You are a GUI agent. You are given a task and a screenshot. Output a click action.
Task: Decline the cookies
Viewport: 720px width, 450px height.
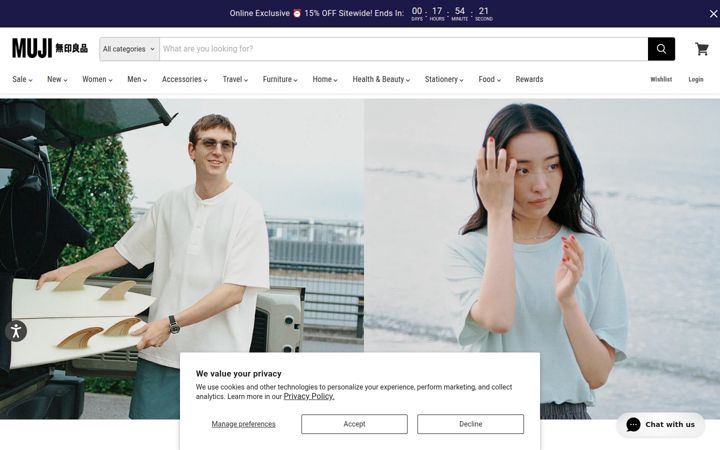(470, 424)
